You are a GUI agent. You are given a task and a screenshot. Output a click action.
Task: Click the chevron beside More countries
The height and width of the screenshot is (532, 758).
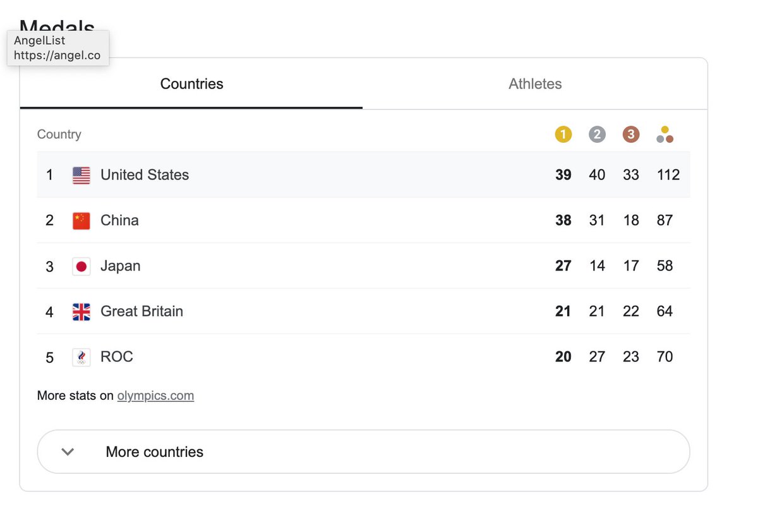(x=68, y=452)
